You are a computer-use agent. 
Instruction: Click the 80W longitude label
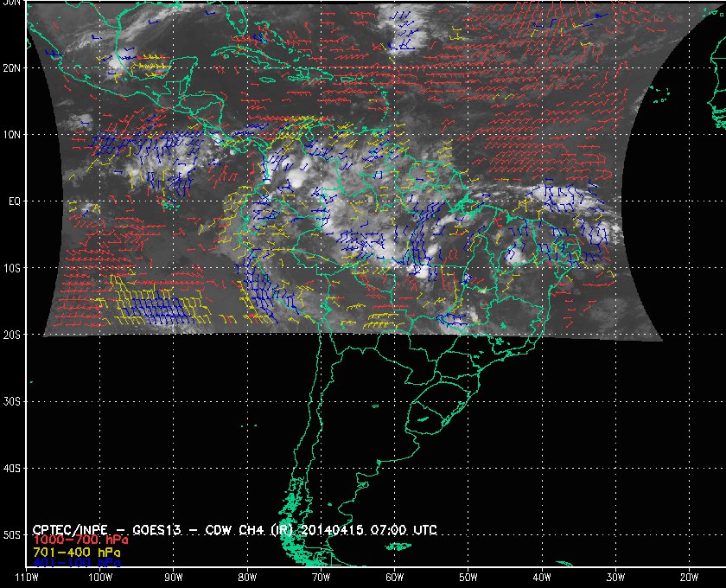[247, 578]
